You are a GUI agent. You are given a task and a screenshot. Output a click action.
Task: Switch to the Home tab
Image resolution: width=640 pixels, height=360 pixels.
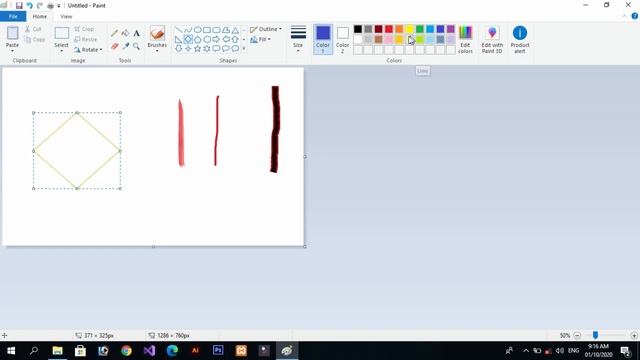[40, 16]
